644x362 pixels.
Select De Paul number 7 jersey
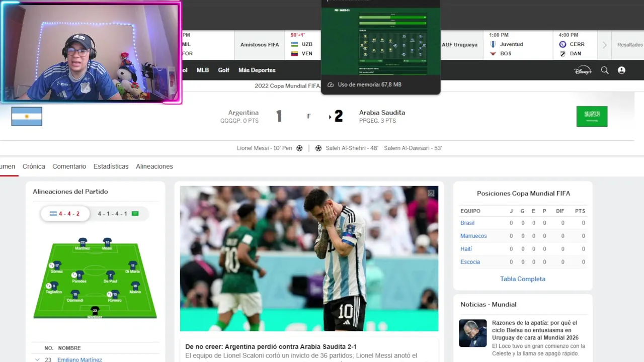point(110,275)
